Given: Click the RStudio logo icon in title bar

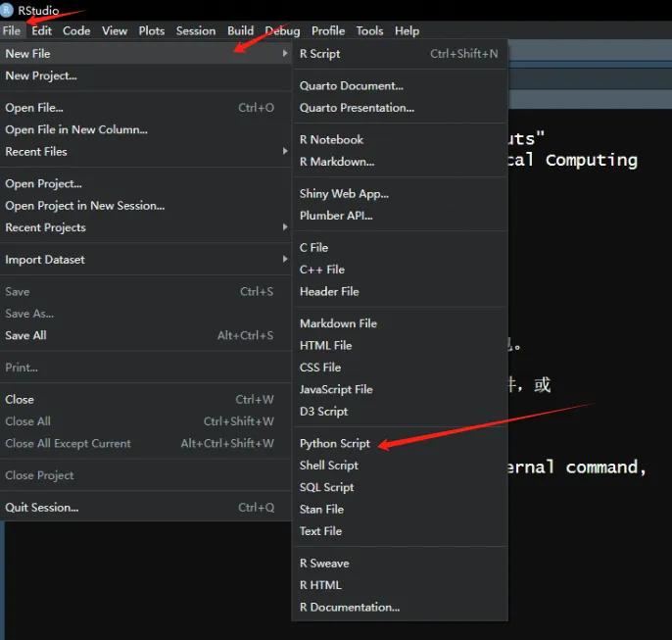Looking at the screenshot, I should coord(7,10).
